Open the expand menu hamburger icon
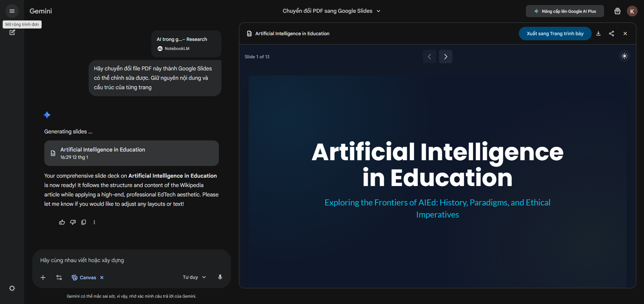The image size is (644, 304). 12,11
